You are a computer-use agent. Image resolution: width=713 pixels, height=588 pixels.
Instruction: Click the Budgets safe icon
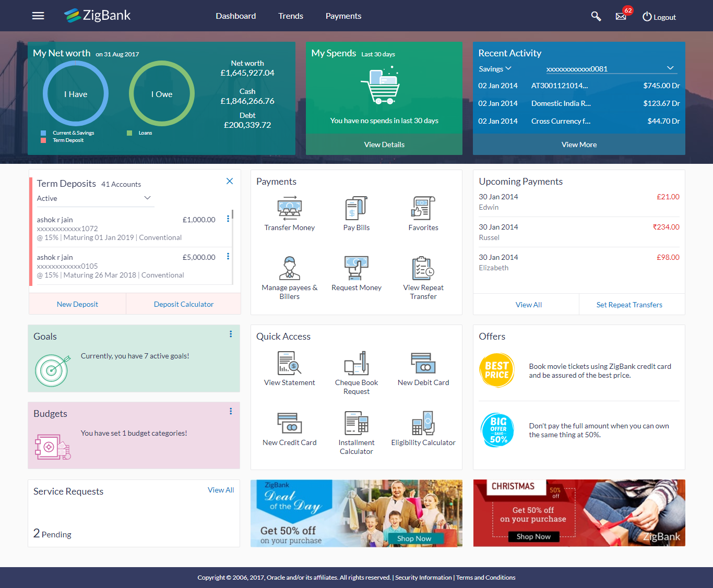[x=53, y=447]
